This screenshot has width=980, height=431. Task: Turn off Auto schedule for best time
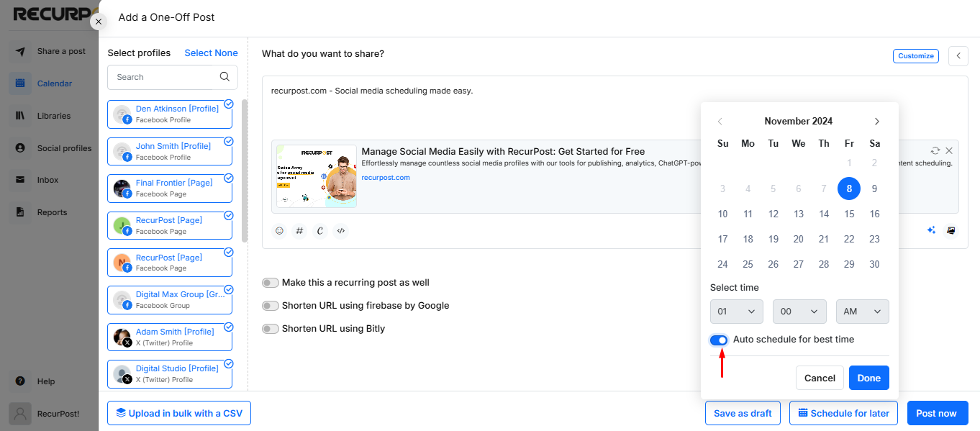click(719, 340)
